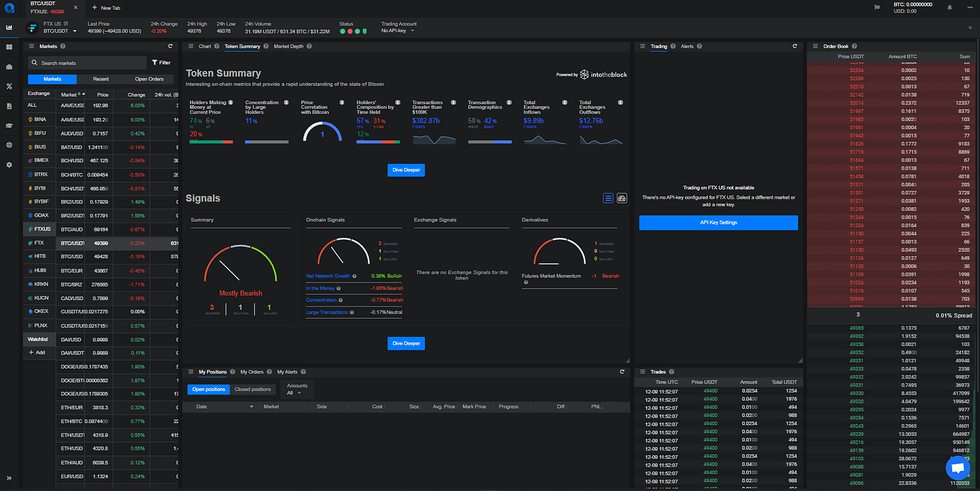980x491 pixels.
Task: Refresh the My Positions panel
Action: coord(622,371)
